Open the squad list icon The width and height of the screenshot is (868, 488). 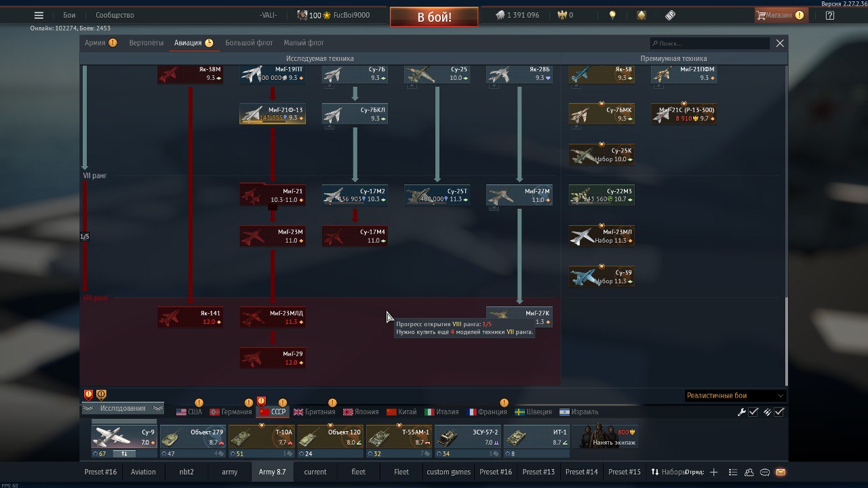click(732, 472)
